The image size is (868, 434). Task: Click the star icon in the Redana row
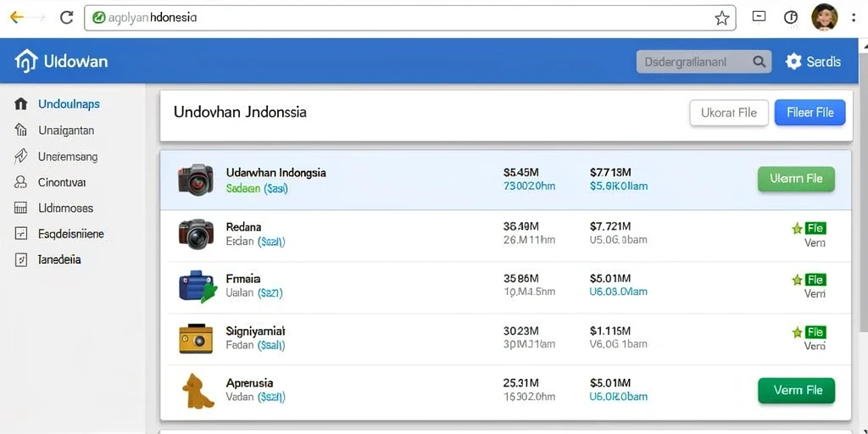[797, 228]
